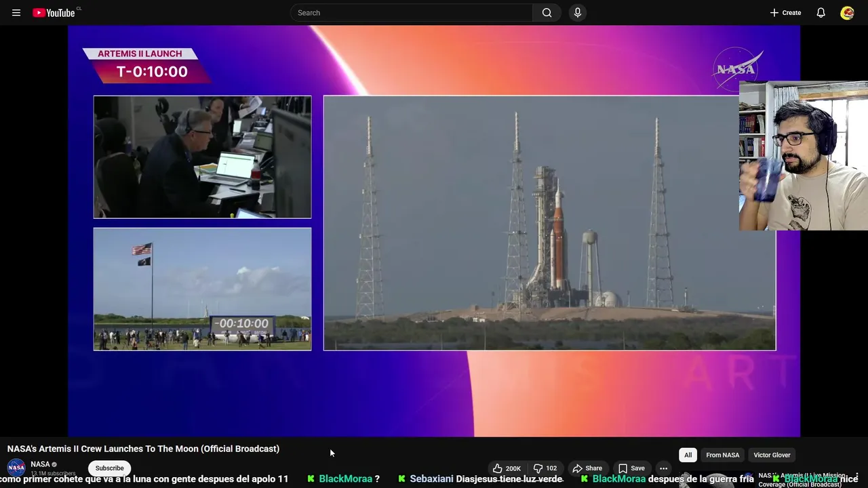Open options for the recommended video
Viewport: 868px width, 488px height.
pyautogui.click(x=857, y=476)
